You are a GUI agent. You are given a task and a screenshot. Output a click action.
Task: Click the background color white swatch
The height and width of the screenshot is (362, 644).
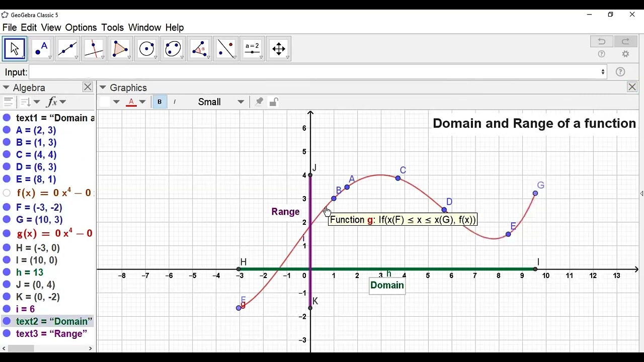[x=105, y=102]
